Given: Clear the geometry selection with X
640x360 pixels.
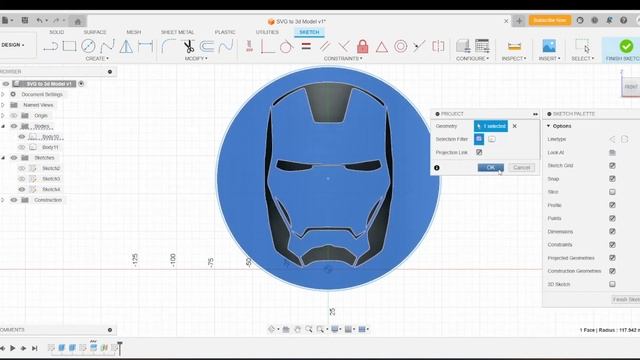Looking at the screenshot, I should coord(515,126).
